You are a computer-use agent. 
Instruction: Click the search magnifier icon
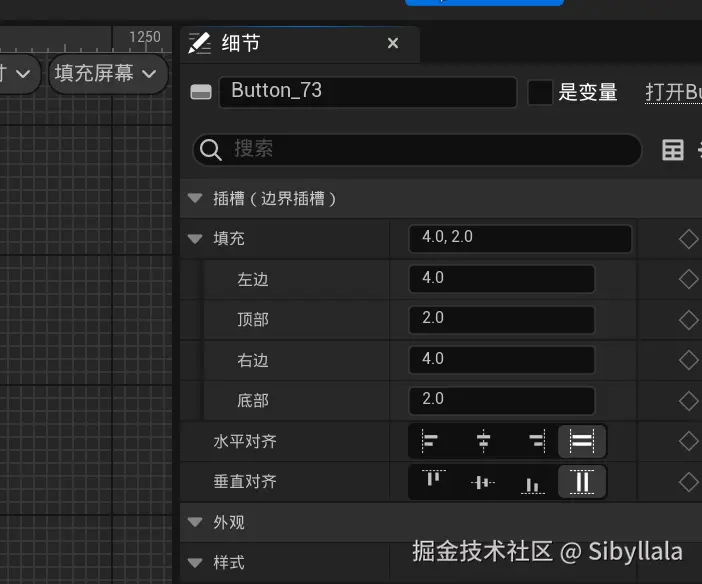point(210,150)
